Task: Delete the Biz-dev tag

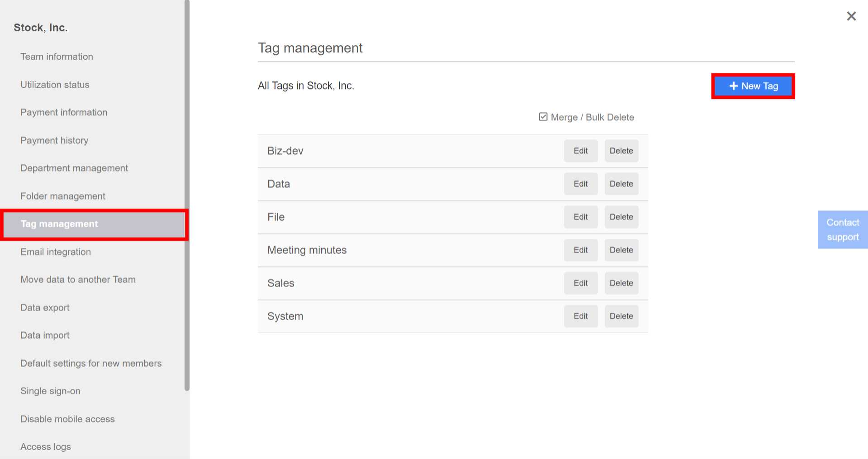Action: (x=621, y=151)
